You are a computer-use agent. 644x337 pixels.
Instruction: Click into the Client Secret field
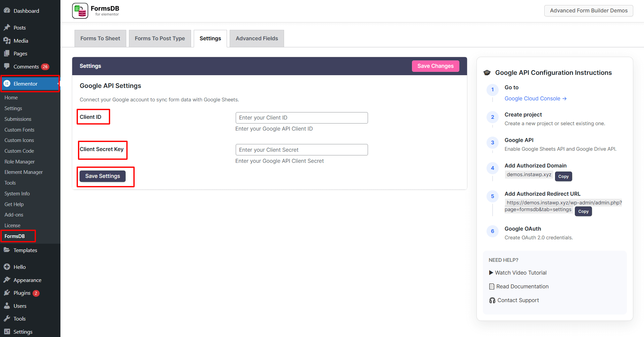pyautogui.click(x=302, y=150)
